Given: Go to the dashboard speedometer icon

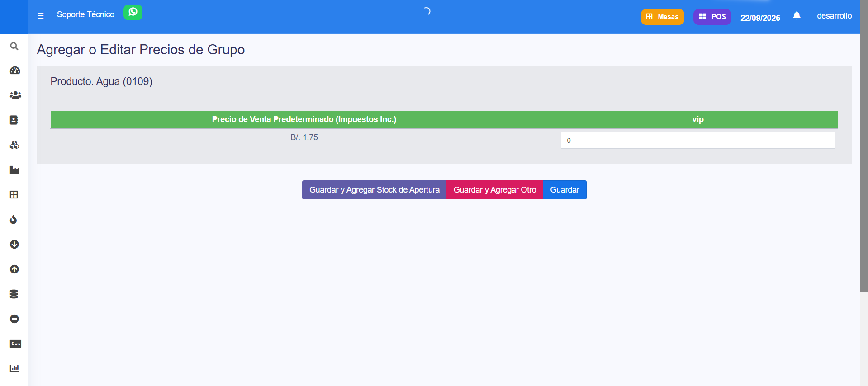Looking at the screenshot, I should click(x=14, y=71).
